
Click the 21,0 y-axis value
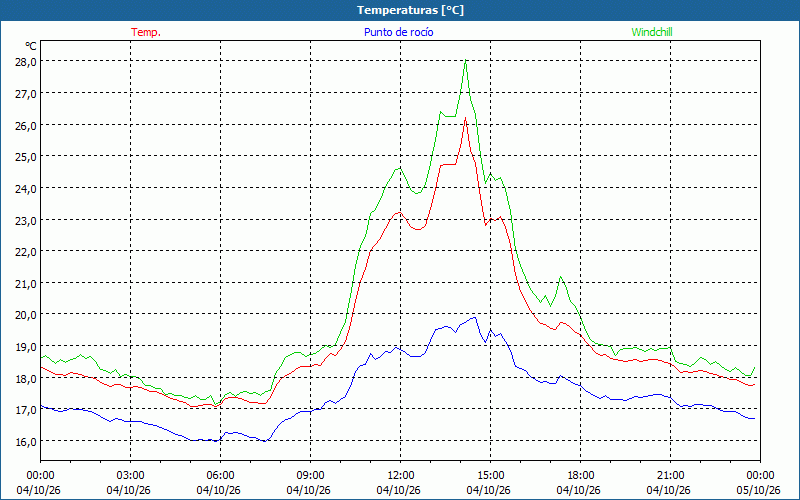click(x=24, y=283)
